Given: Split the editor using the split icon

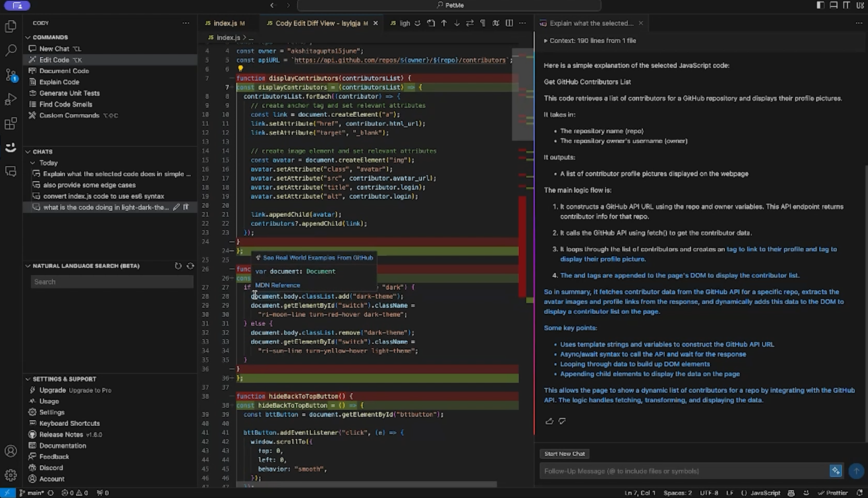Looking at the screenshot, I should click(x=509, y=23).
